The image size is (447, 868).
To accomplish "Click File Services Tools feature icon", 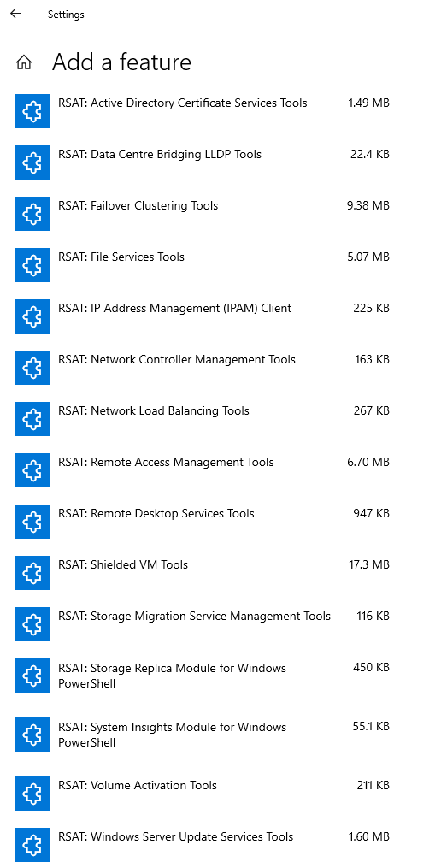I will [32, 265].
